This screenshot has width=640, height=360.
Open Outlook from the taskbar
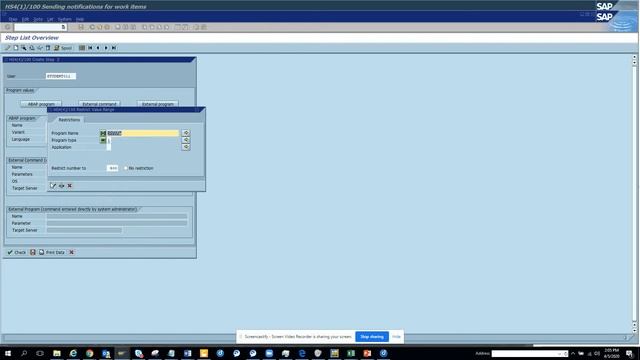tap(106, 353)
